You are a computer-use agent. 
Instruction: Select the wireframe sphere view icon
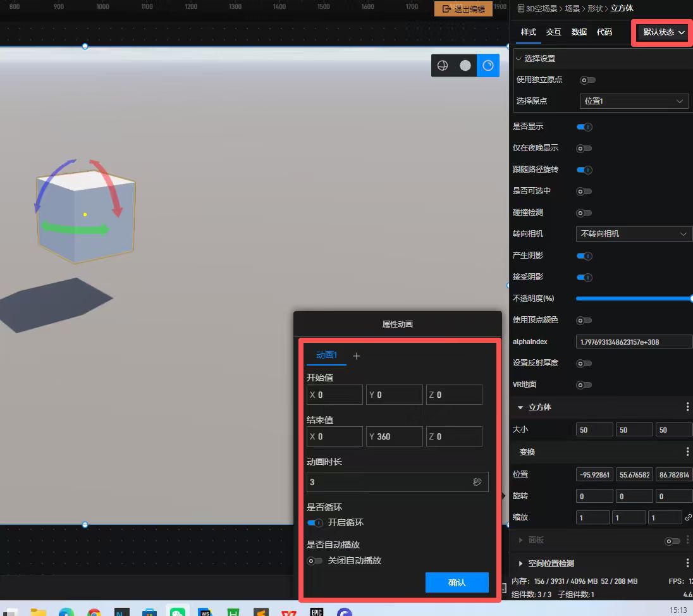coord(443,65)
